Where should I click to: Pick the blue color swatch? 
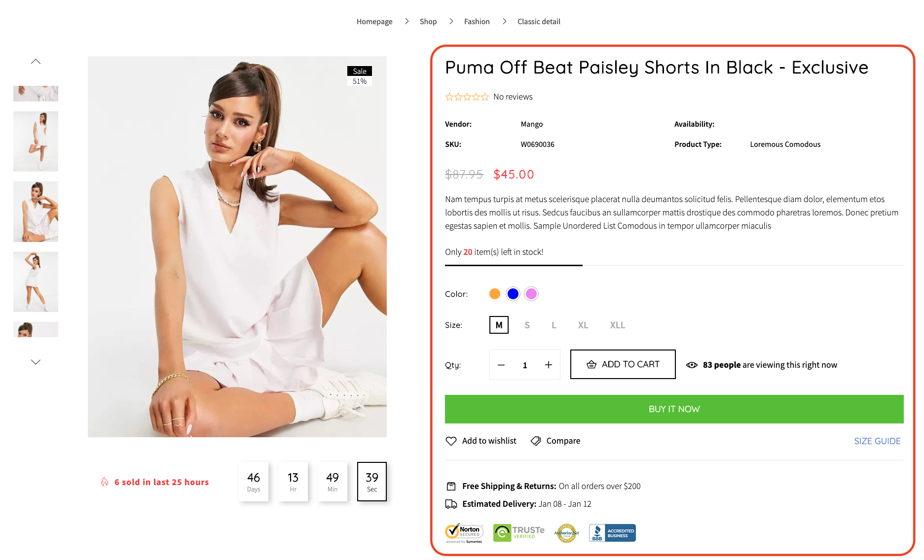[513, 294]
